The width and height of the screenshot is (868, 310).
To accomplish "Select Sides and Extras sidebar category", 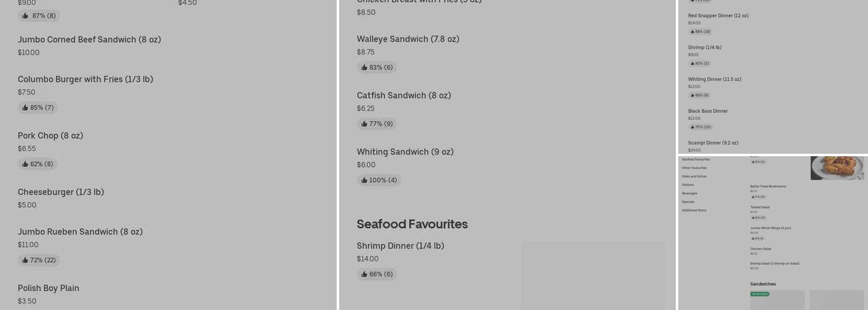I will click(x=694, y=177).
